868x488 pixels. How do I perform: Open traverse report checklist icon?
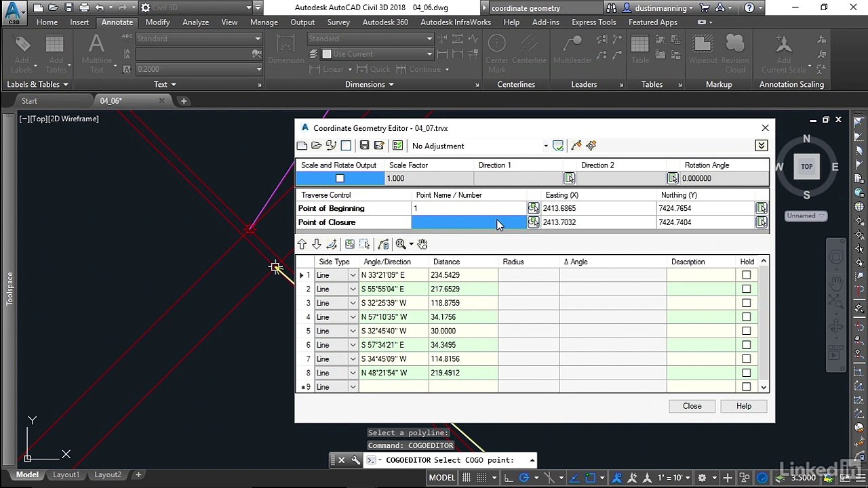(397, 146)
